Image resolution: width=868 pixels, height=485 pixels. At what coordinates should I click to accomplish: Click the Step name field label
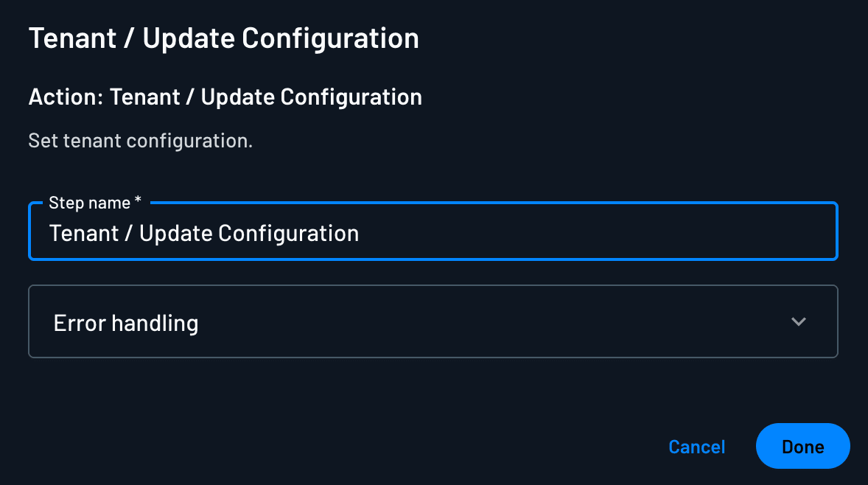point(93,202)
